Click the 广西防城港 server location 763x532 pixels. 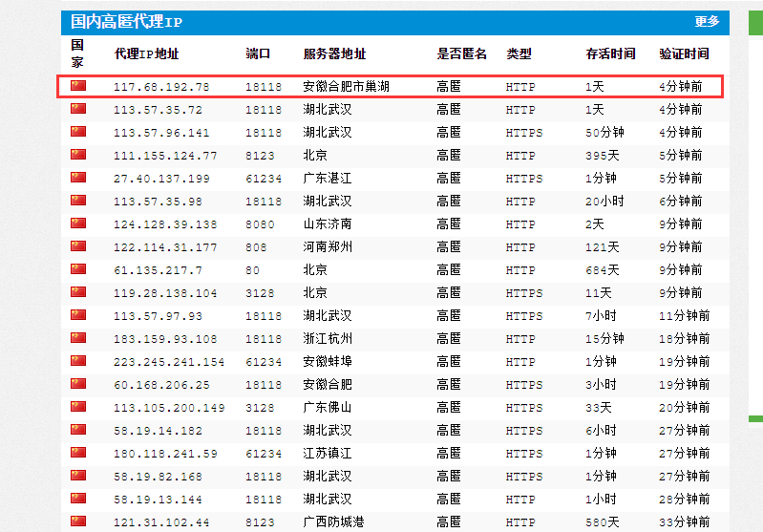click(333, 521)
